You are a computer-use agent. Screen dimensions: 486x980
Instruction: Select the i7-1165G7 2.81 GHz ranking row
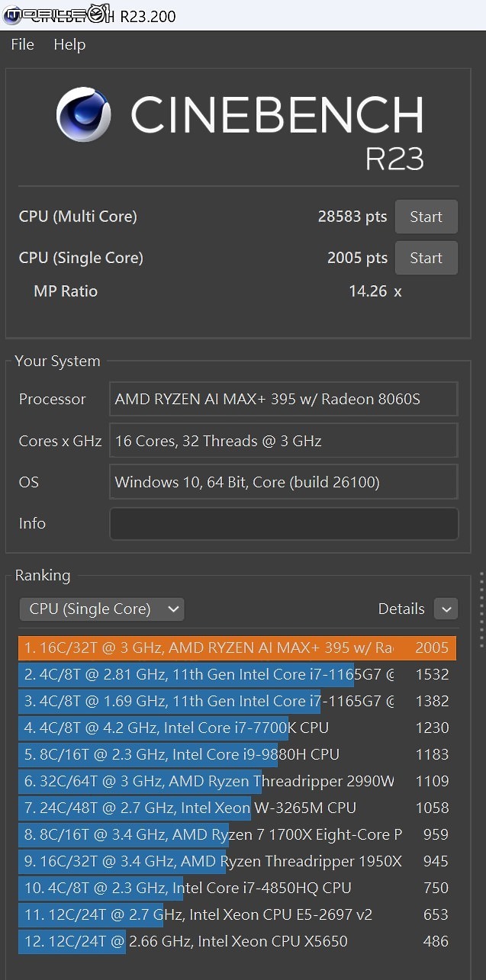237,675
